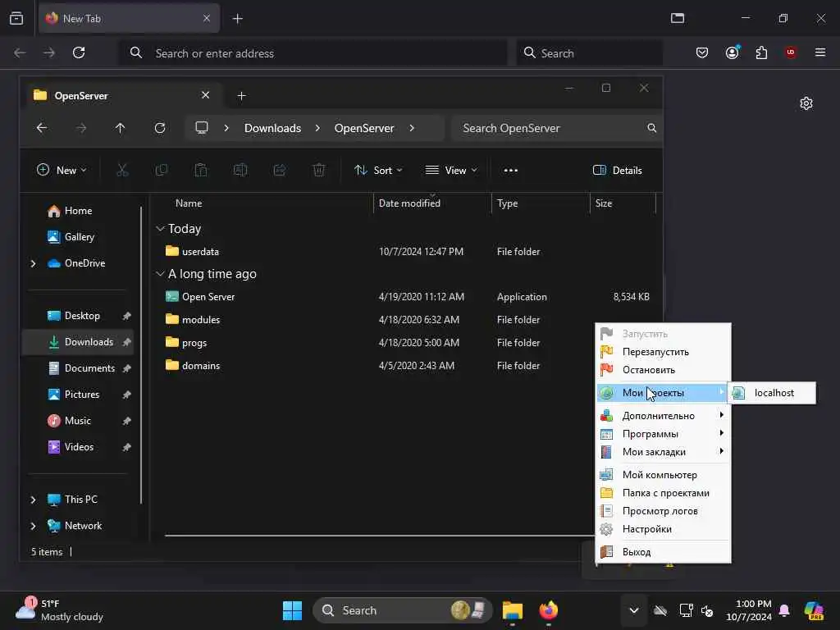Expand OneDrive in navigation pane

33,263
